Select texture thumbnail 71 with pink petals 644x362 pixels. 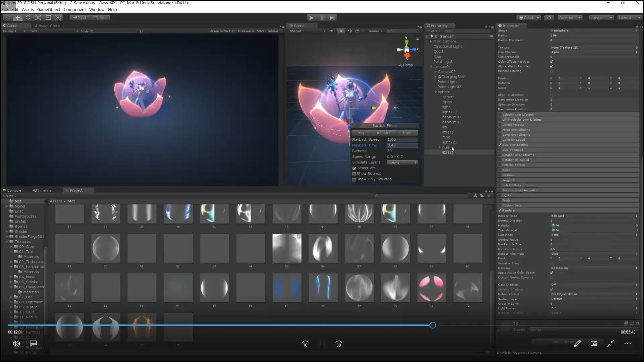click(x=431, y=288)
